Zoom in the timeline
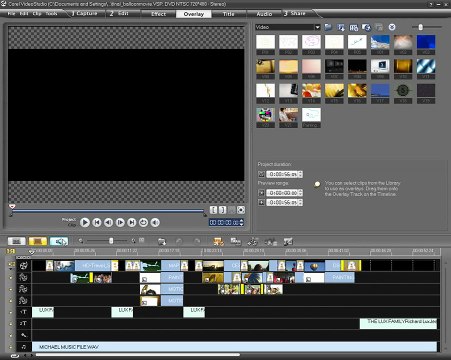 134,241
